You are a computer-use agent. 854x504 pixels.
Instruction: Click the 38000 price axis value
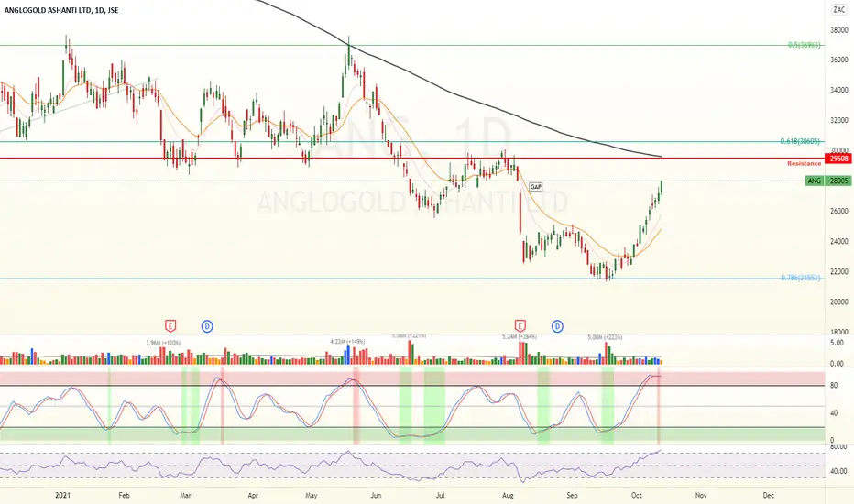(839, 30)
